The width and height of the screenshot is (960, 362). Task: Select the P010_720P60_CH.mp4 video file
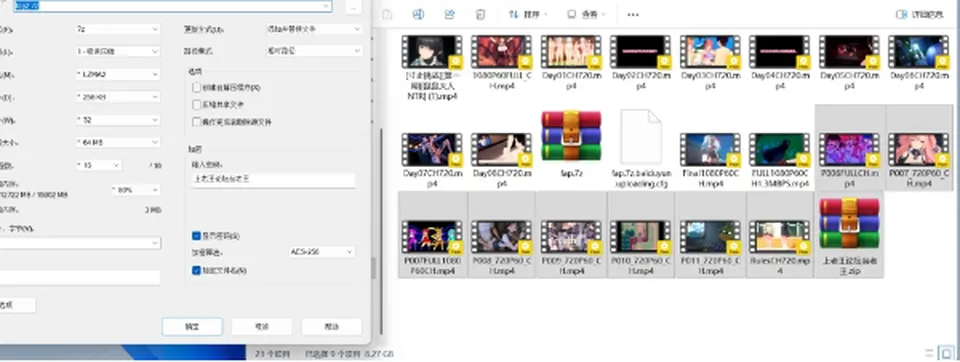(641, 235)
